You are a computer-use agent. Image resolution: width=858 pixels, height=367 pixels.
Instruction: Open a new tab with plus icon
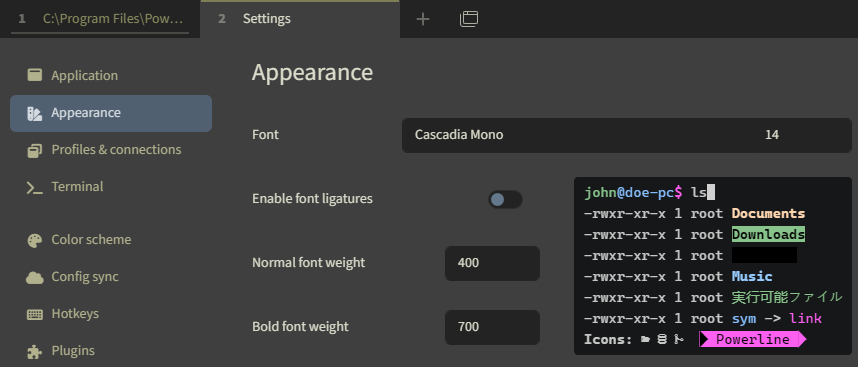coord(423,19)
